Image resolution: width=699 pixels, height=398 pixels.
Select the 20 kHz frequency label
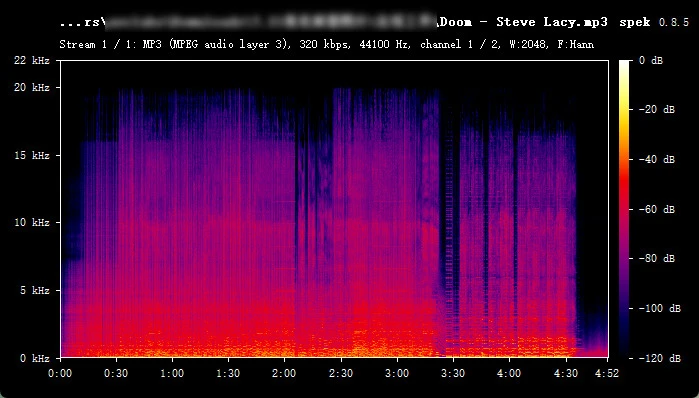coord(32,87)
